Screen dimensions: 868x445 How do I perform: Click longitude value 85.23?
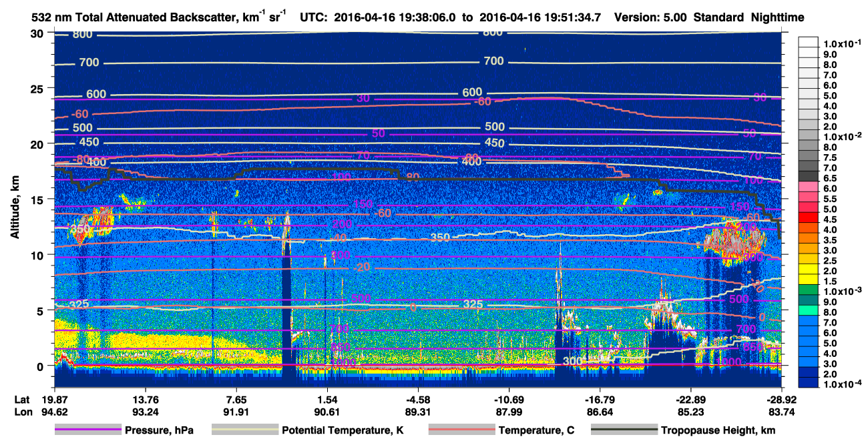coord(690,412)
